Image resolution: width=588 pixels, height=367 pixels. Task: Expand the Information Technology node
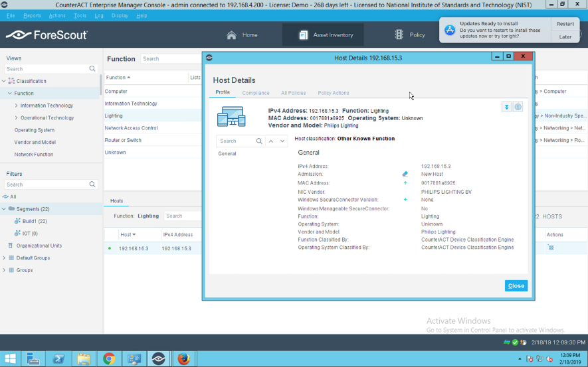(x=16, y=106)
